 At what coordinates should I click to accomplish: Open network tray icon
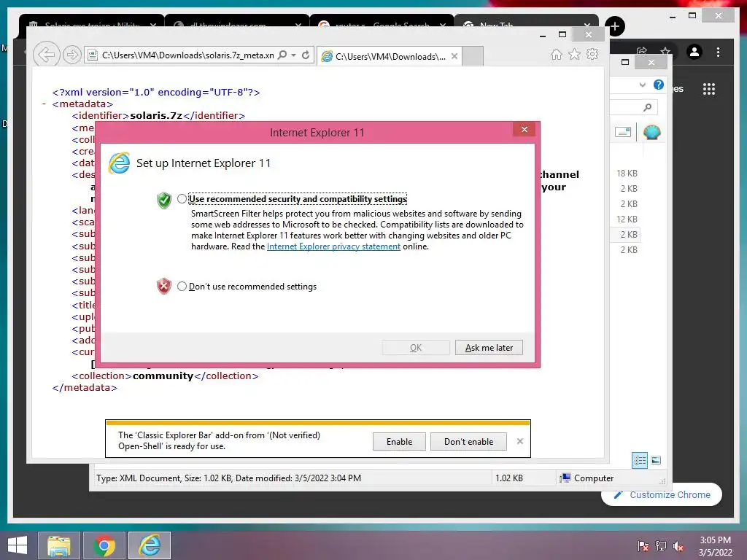(661, 546)
